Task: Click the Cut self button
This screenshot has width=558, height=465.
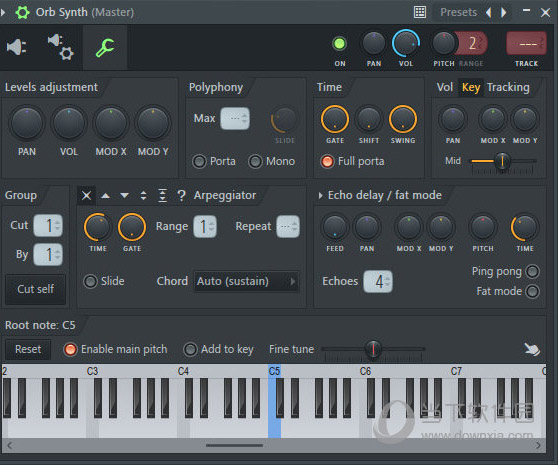Action: pos(36,289)
